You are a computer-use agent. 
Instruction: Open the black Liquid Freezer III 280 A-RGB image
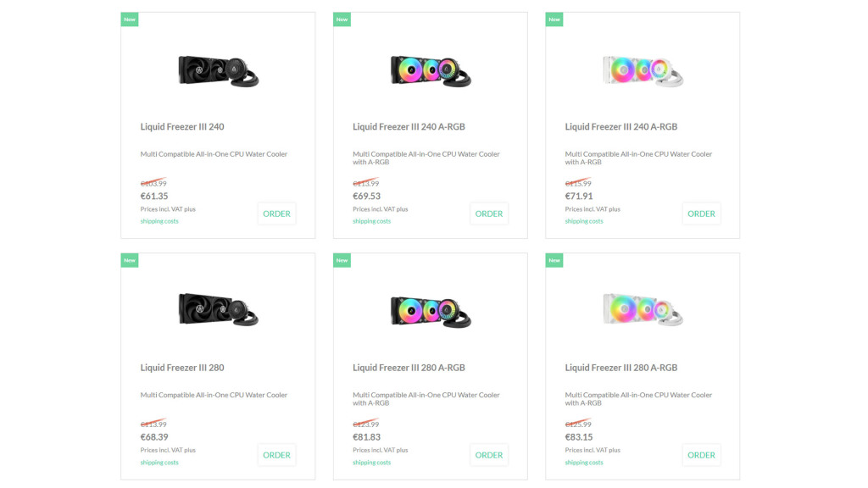[430, 311]
